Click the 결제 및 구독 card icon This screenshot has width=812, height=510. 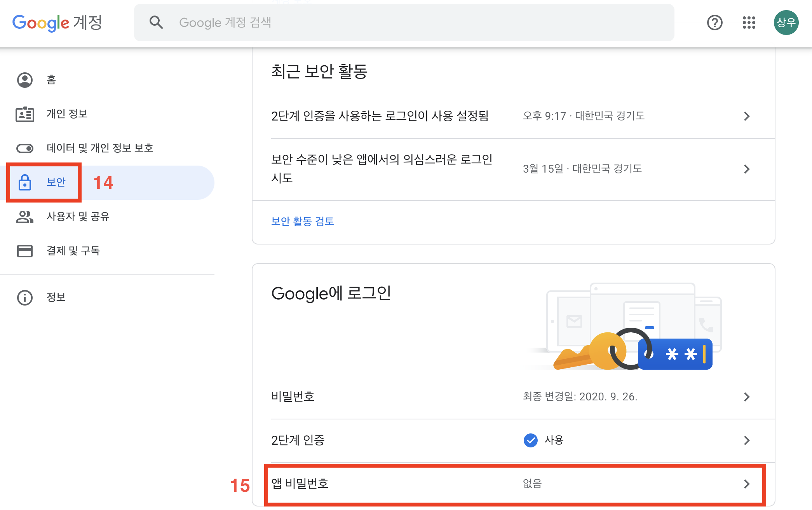pyautogui.click(x=25, y=251)
